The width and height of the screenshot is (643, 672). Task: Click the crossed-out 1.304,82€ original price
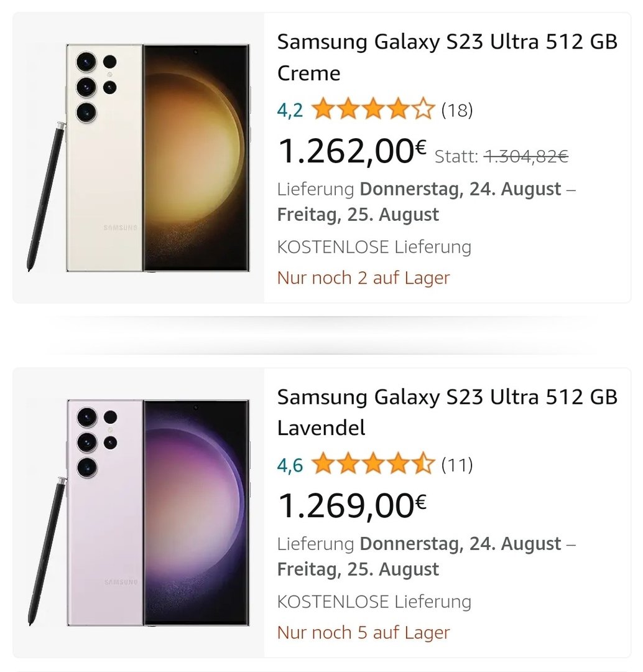pyautogui.click(x=525, y=157)
